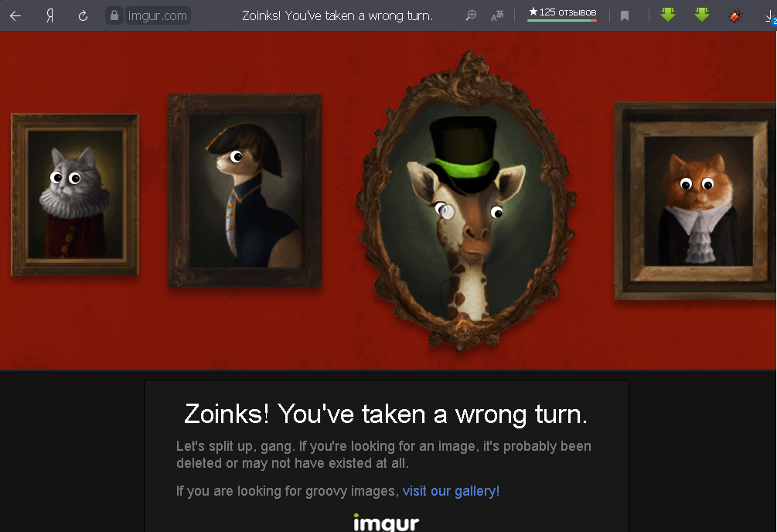Click the padlock site security icon
777x532 pixels.
114,15
